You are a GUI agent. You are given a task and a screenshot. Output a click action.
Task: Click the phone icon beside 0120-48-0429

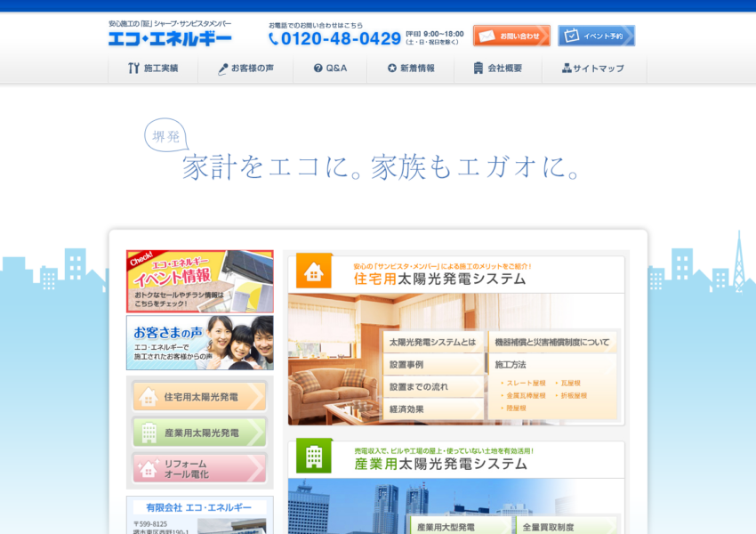pos(274,39)
